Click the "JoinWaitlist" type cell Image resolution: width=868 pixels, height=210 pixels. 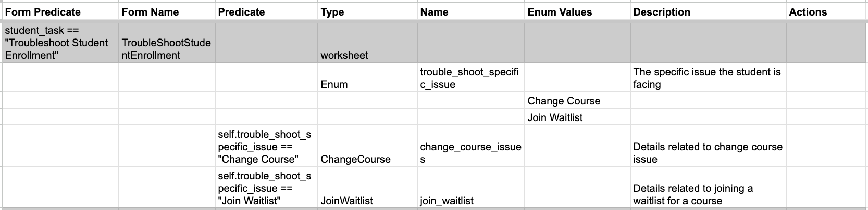click(x=346, y=201)
